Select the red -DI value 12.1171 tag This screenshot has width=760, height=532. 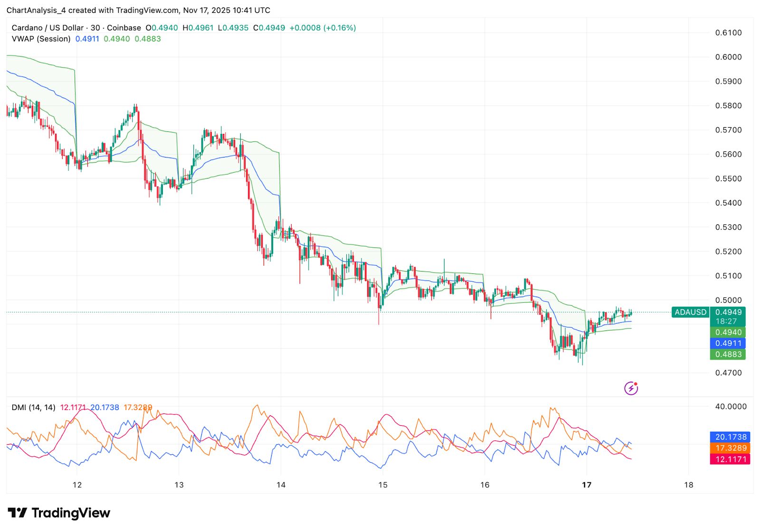[x=729, y=458]
